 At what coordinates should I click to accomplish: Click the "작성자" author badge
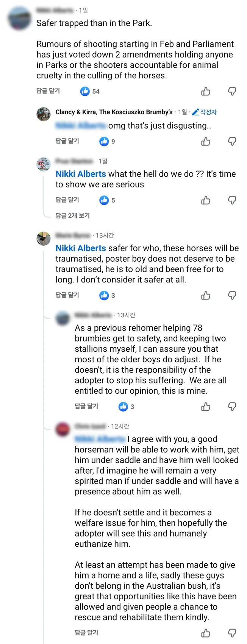(x=205, y=112)
